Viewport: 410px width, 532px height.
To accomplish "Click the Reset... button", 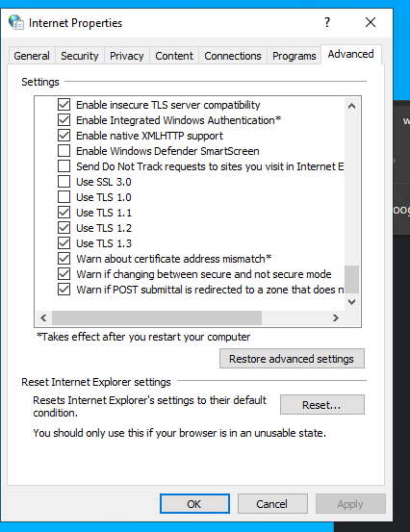I will pyautogui.click(x=322, y=404).
